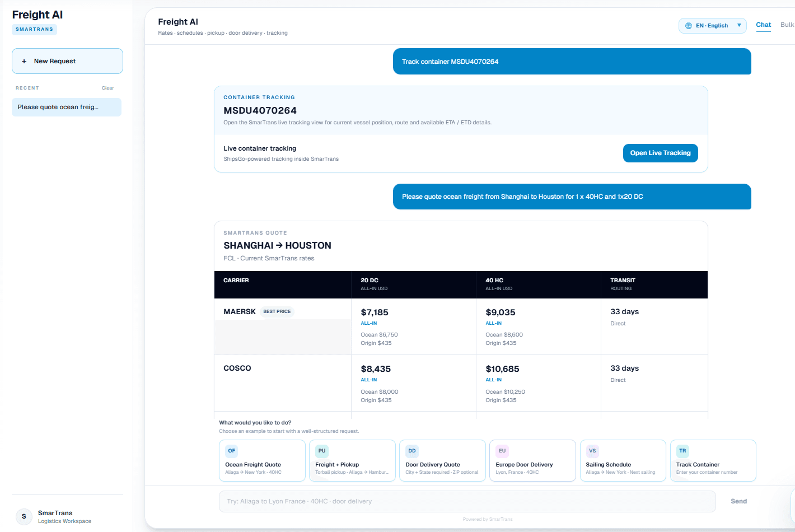Open recent chat 'Please quote ocean freig...'
The height and width of the screenshot is (532, 795).
pyautogui.click(x=67, y=107)
